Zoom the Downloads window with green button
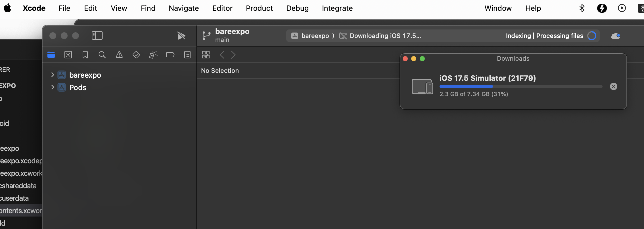Viewport: 644px width, 229px height. click(x=422, y=59)
